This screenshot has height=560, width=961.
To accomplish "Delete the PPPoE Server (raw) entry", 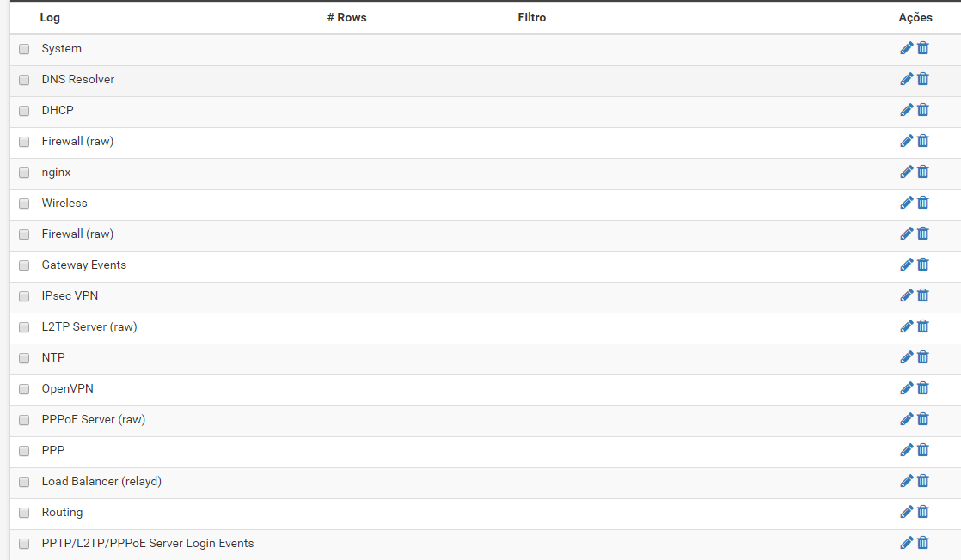I will pyautogui.click(x=923, y=419).
